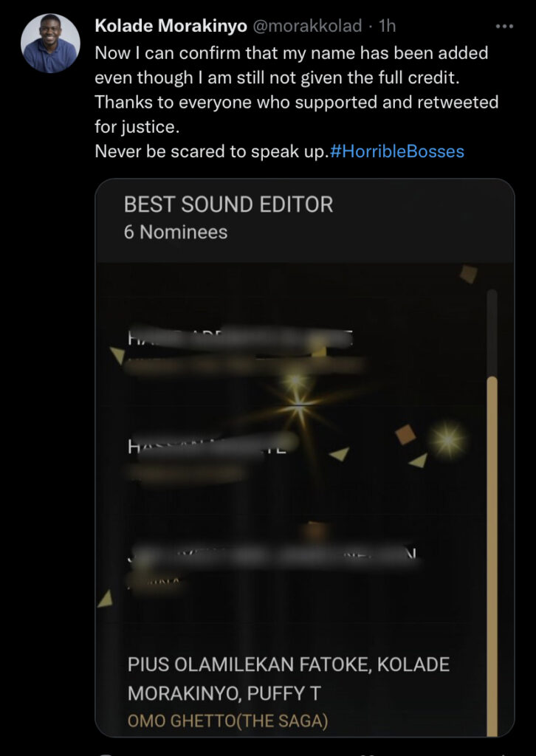Click the large central gold star sparkle
This screenshot has height=756, width=536.
click(298, 404)
